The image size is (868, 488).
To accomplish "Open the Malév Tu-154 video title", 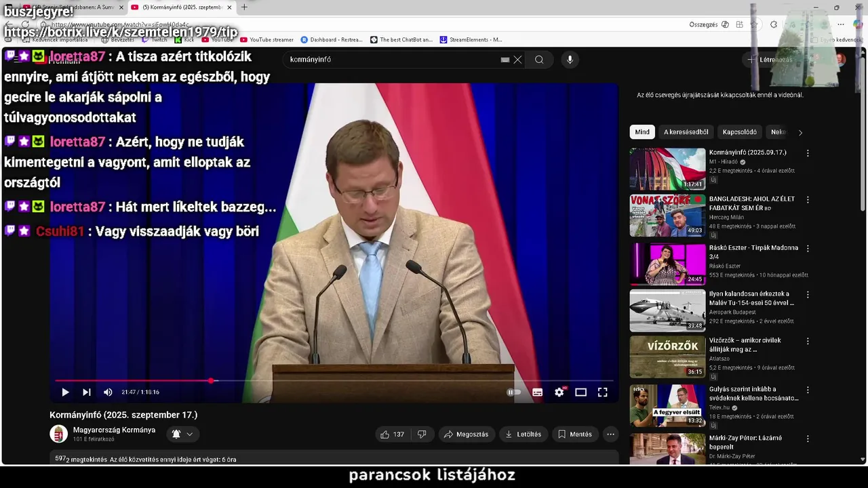I will click(x=751, y=298).
